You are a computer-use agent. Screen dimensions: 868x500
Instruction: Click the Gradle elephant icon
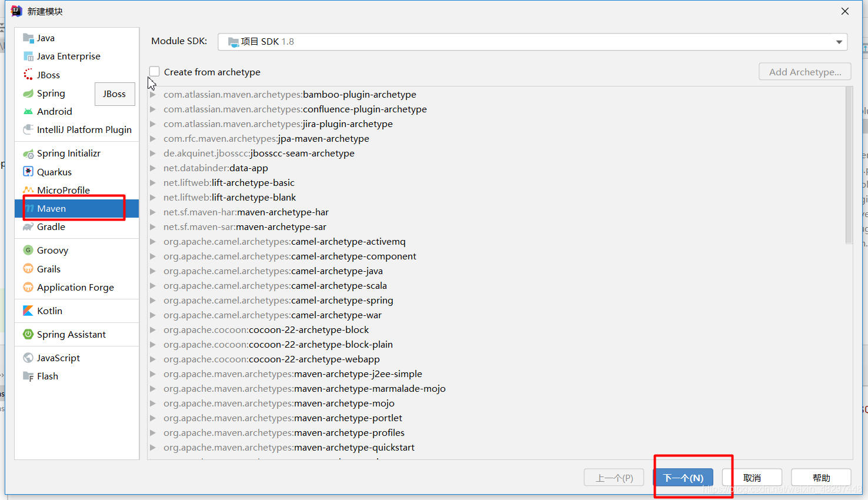pos(28,227)
